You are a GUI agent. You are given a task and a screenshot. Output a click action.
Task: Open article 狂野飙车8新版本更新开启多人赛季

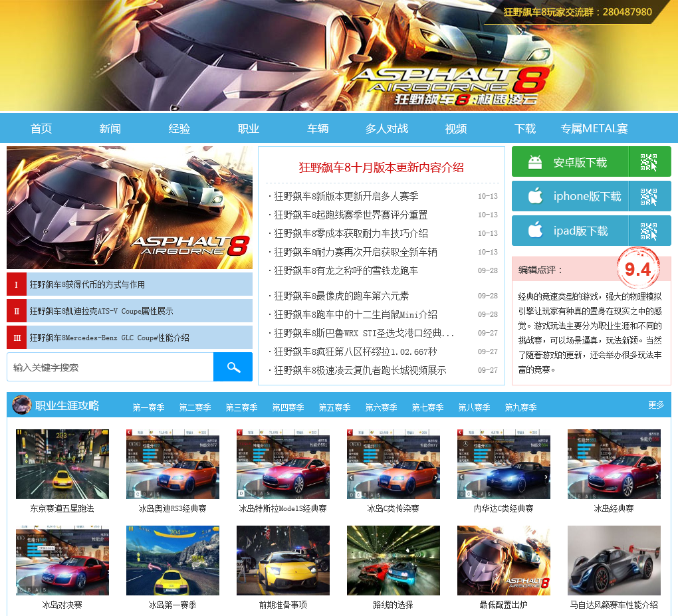pos(346,196)
